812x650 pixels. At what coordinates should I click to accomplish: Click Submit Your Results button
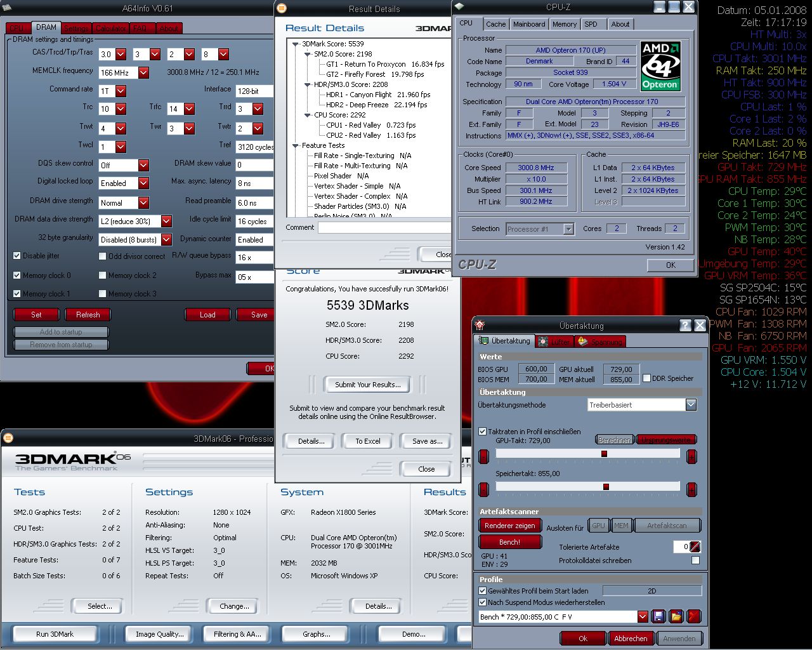[367, 384]
